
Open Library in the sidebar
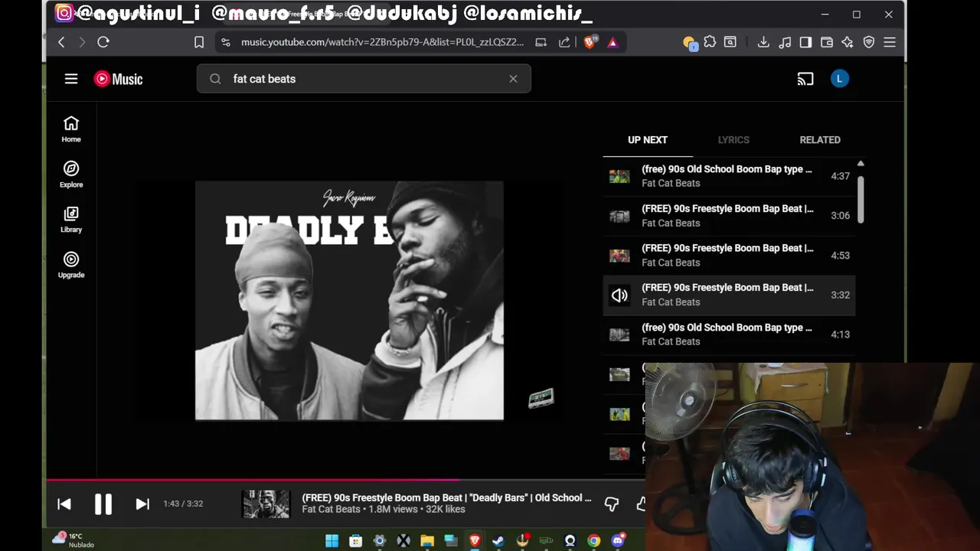[x=71, y=219]
